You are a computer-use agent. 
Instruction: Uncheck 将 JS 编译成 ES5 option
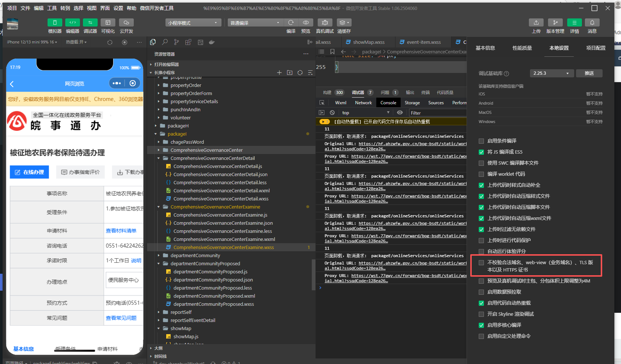[481, 152]
